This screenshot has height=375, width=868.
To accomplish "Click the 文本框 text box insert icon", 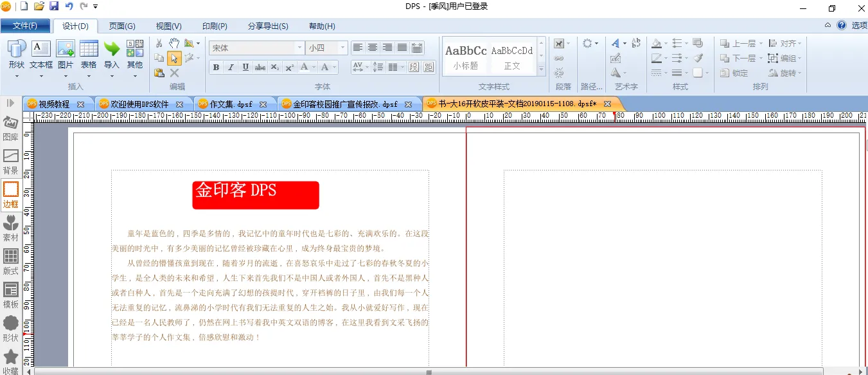I will [x=41, y=54].
